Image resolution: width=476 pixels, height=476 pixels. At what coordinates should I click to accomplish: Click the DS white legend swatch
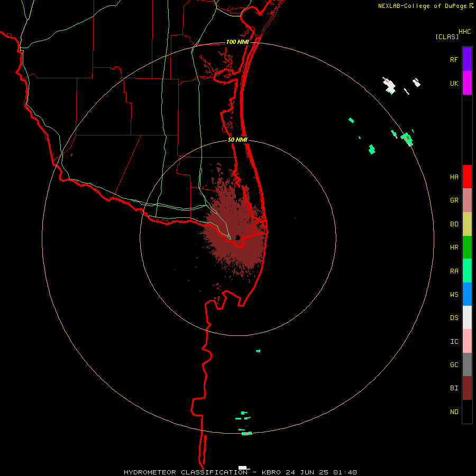467,317
